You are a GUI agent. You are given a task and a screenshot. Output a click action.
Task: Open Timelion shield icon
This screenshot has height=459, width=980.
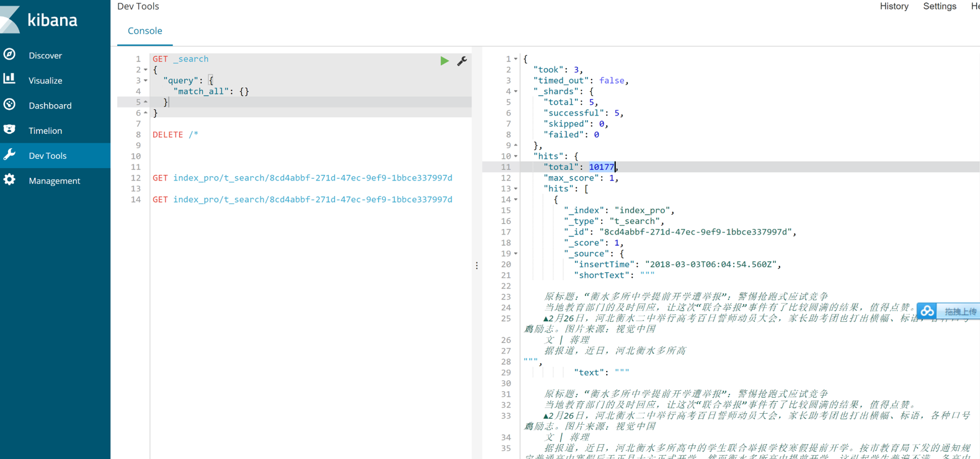click(x=9, y=129)
